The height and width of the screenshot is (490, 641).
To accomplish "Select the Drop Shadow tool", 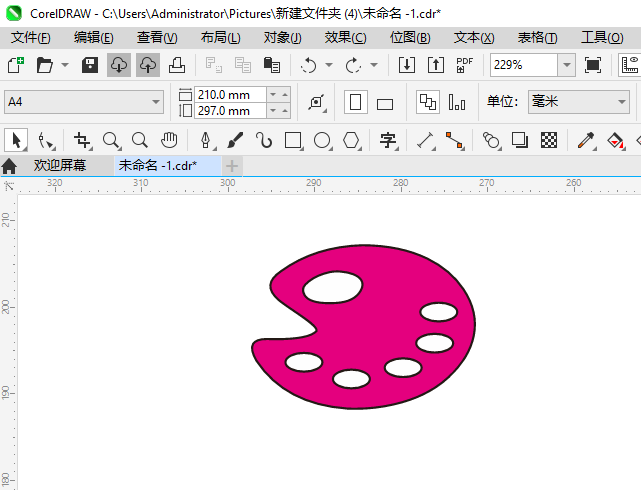I will (x=520, y=140).
